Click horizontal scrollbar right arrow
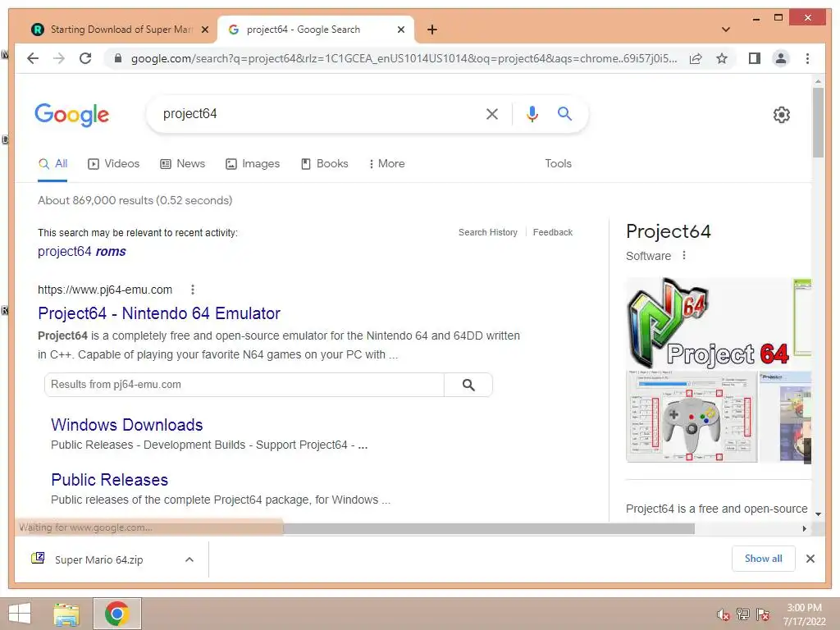 [804, 529]
